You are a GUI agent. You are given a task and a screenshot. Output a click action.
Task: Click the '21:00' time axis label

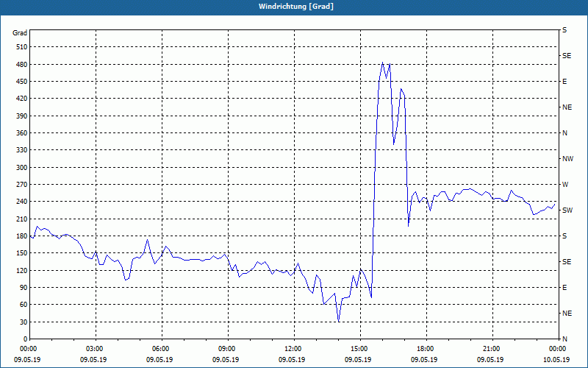coord(492,349)
